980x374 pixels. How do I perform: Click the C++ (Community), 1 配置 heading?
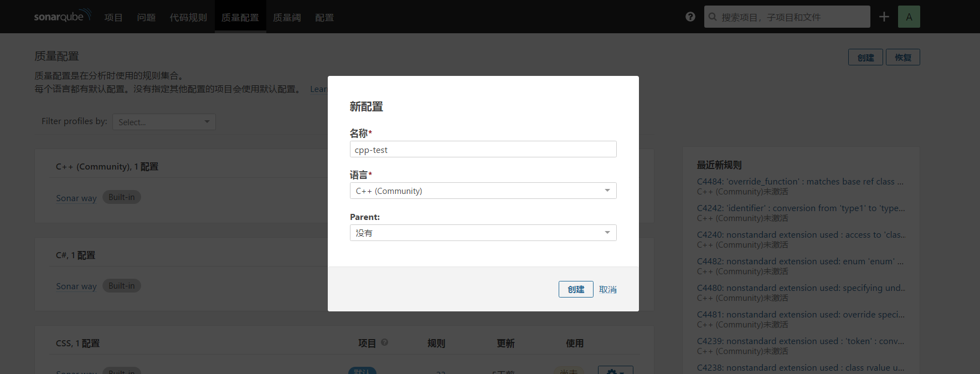pos(107,166)
